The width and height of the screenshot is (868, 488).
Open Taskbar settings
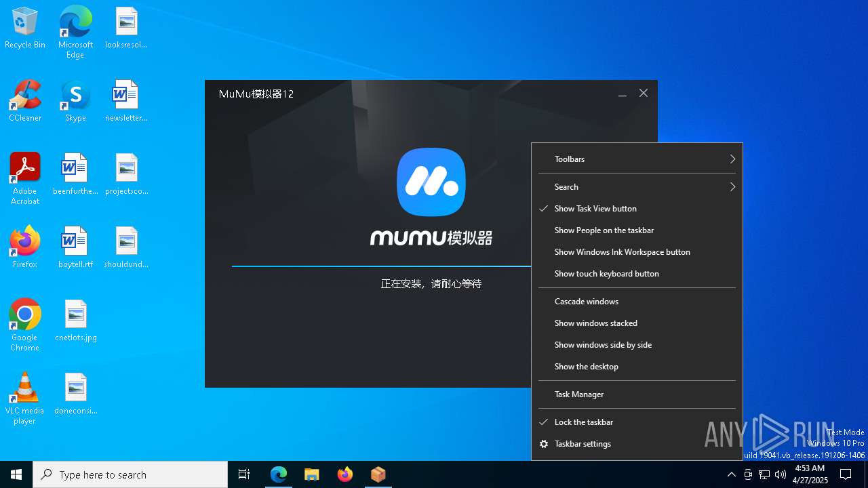[x=637, y=444]
